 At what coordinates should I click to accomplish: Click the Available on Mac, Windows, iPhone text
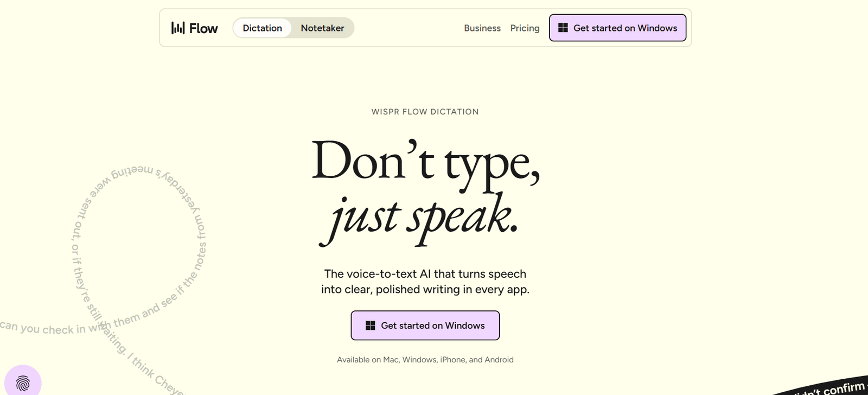425,360
